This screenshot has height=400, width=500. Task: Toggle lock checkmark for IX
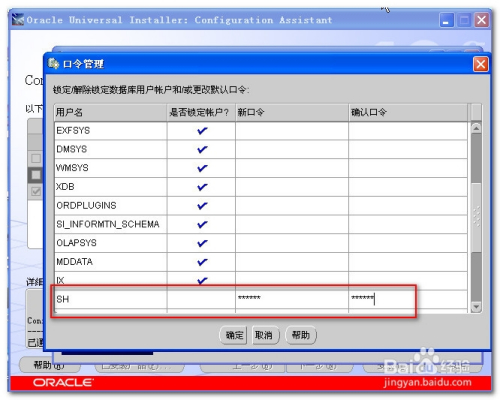202,281
